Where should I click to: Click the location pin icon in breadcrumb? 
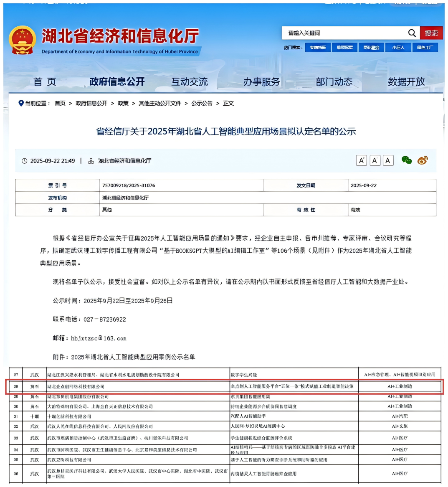[x=21, y=103]
